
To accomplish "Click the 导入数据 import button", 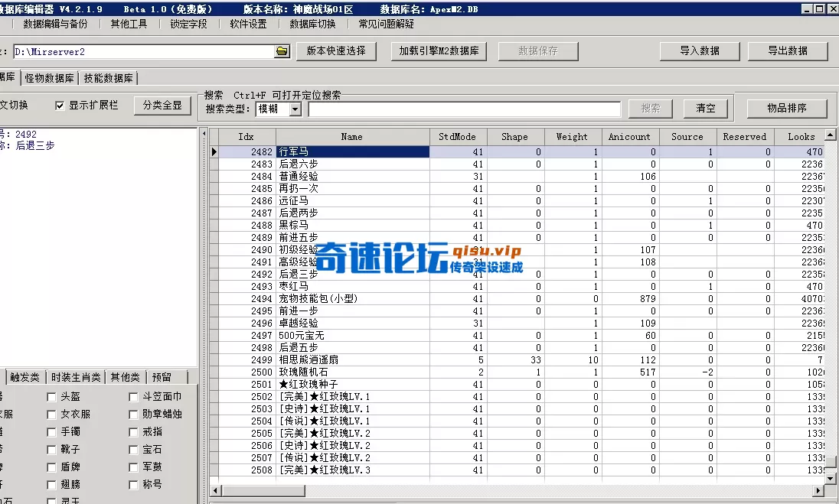I will (x=698, y=52).
